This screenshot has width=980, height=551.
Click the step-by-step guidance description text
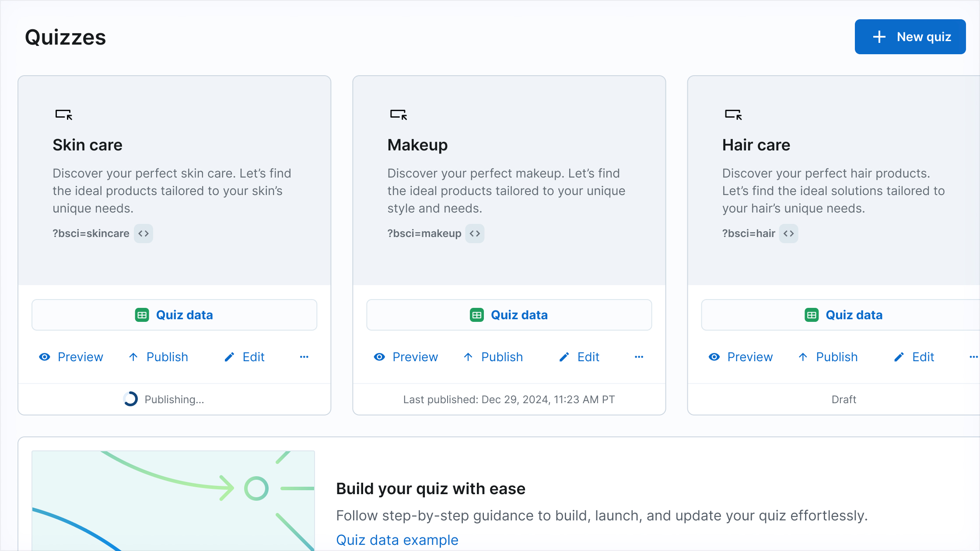pyautogui.click(x=602, y=516)
